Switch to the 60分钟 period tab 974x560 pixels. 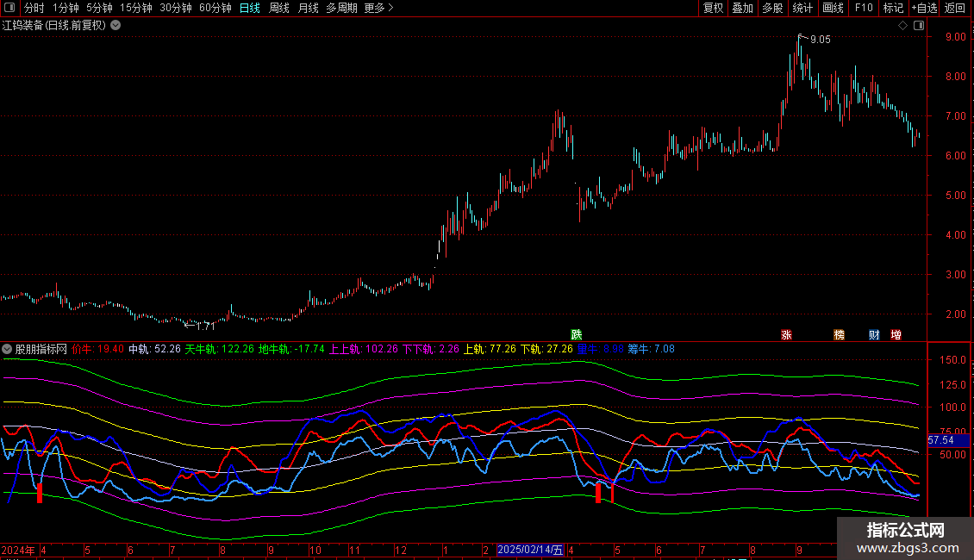(x=215, y=9)
